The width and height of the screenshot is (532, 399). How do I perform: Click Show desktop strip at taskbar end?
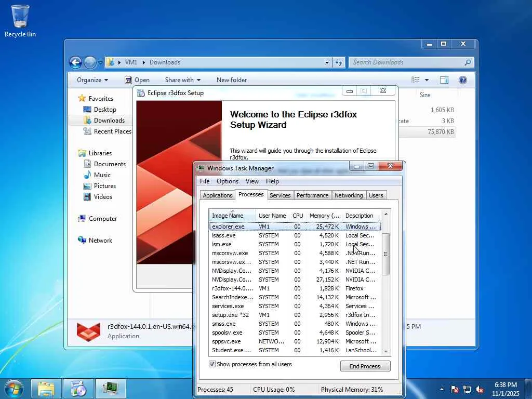pyautogui.click(x=528, y=389)
